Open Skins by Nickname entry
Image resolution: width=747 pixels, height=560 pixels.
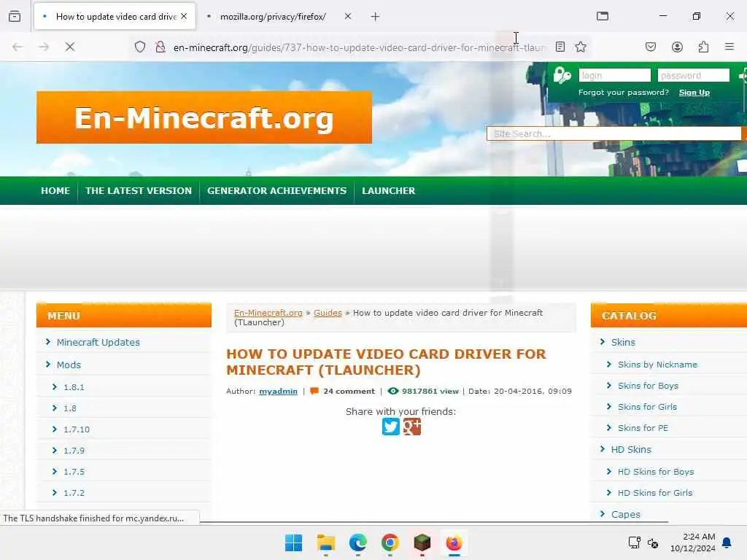[x=657, y=365]
